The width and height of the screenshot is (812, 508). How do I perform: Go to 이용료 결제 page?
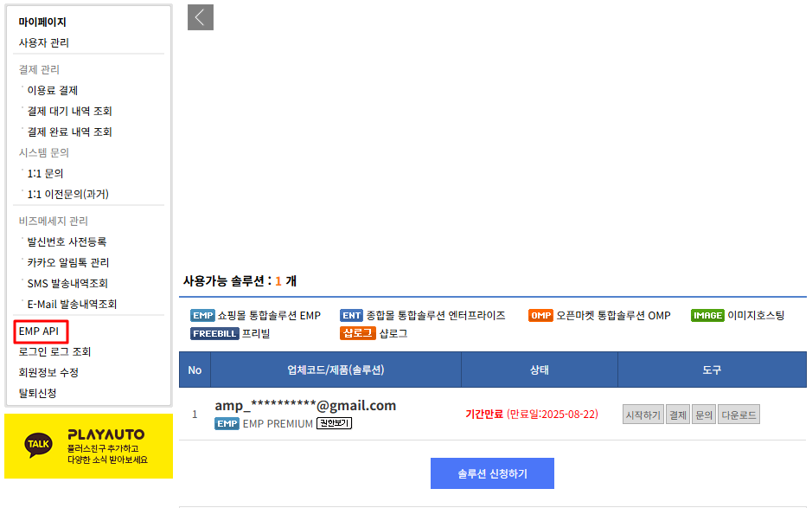(x=53, y=90)
